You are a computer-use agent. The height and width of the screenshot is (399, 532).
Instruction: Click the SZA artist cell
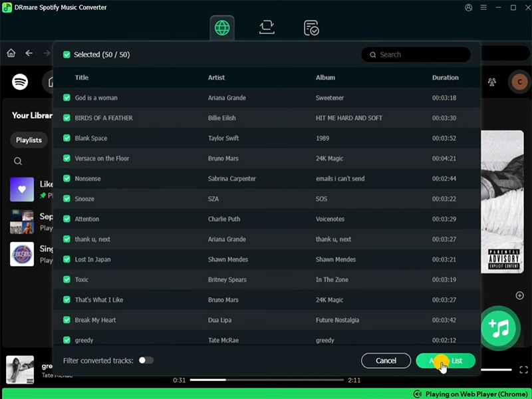[213, 199]
